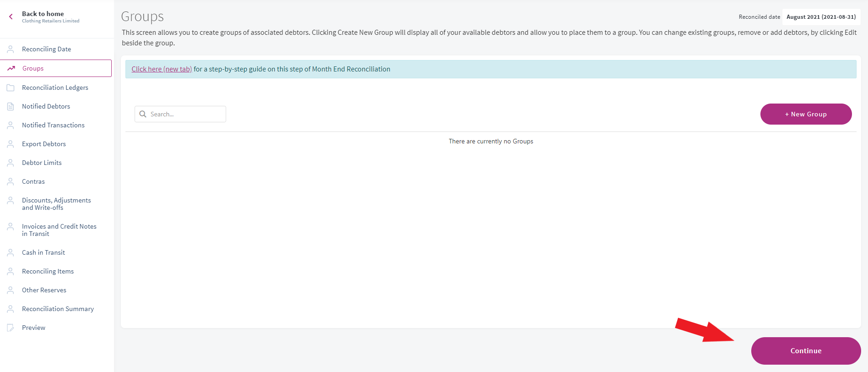Click the Debtor Limits person icon
The height and width of the screenshot is (372, 868).
[11, 163]
